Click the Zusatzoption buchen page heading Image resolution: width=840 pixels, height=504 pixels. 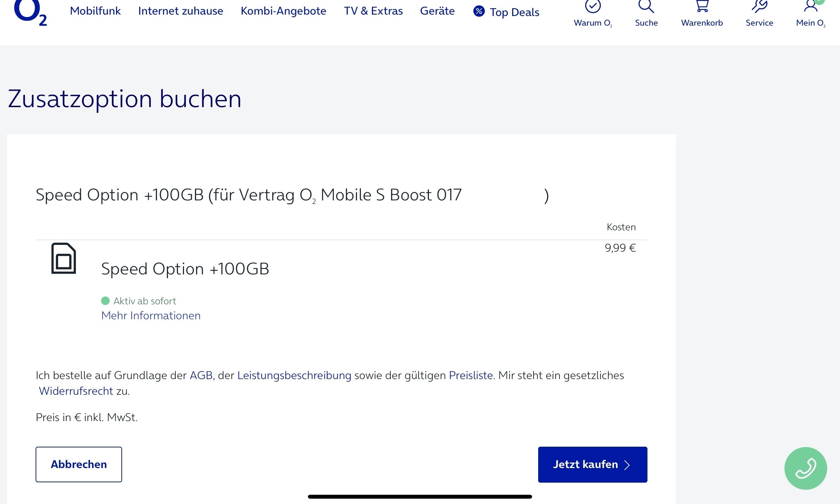click(125, 99)
